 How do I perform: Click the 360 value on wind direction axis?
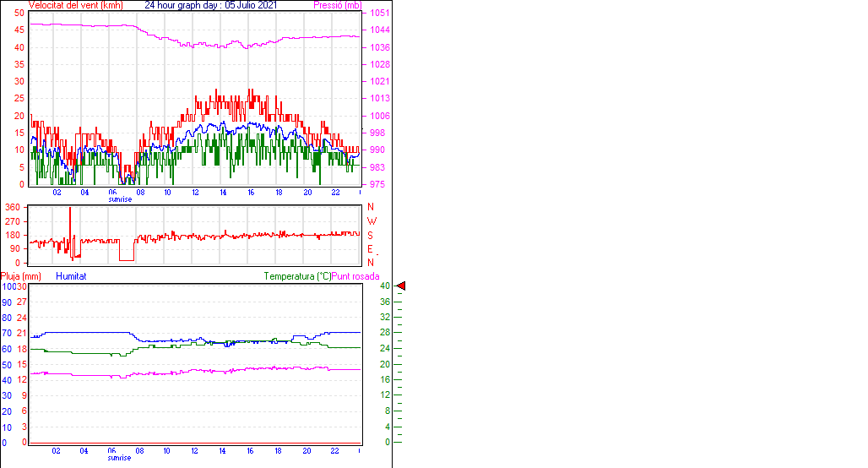coord(13,207)
